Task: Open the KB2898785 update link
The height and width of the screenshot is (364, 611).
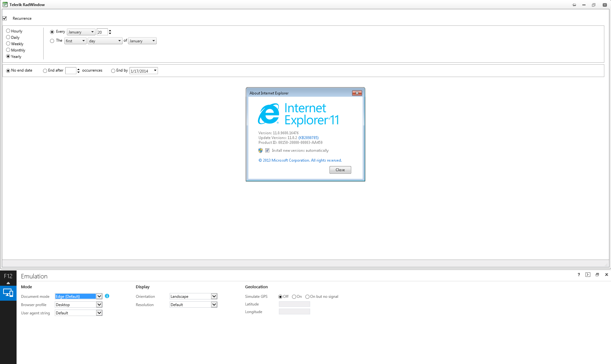Action: 308,138
